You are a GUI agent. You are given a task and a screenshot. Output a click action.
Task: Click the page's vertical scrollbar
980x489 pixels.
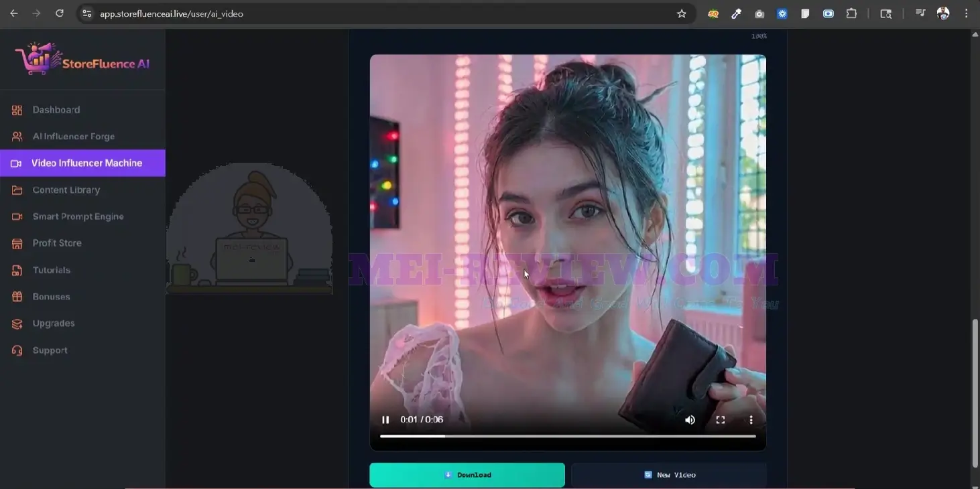pos(975,394)
